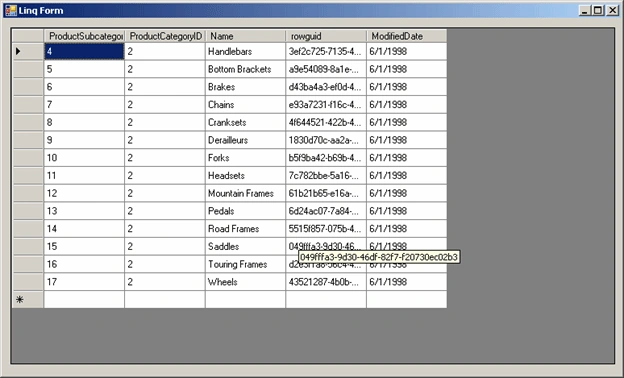Sort by ProductSubcategoryID column header
Screen dimensions: 624x378
point(84,36)
